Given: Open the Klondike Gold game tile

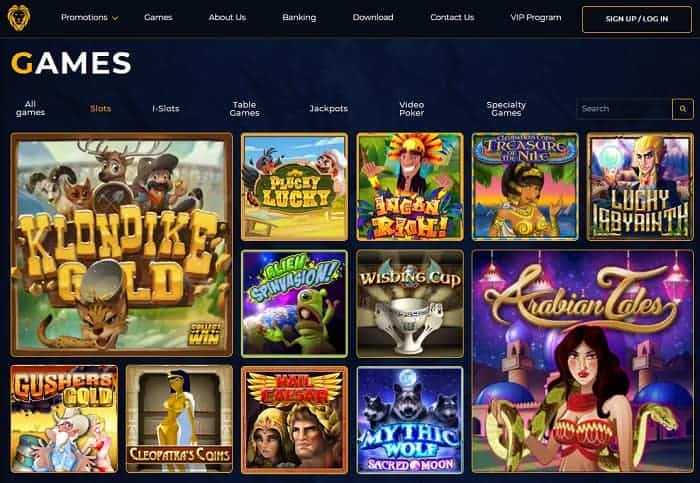Looking at the screenshot, I should tap(121, 245).
